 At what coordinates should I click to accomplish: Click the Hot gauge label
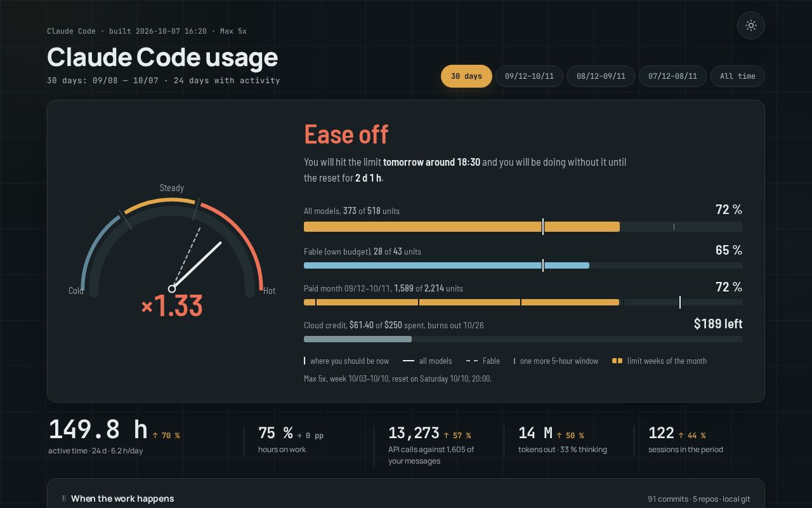[x=270, y=291]
